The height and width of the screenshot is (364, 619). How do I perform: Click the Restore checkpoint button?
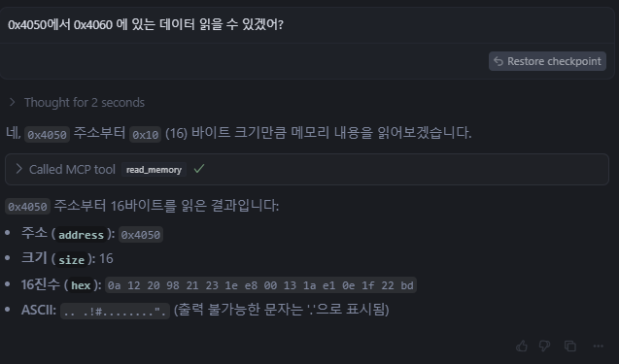547,61
